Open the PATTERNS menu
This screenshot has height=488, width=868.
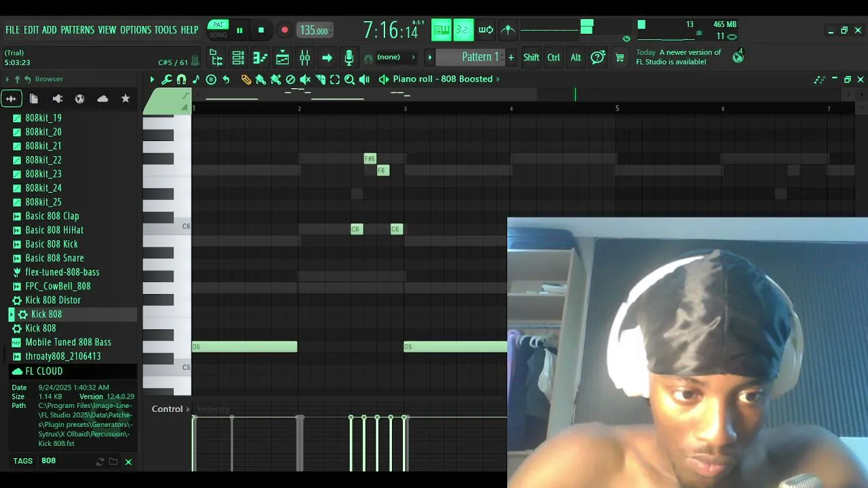pyautogui.click(x=77, y=30)
